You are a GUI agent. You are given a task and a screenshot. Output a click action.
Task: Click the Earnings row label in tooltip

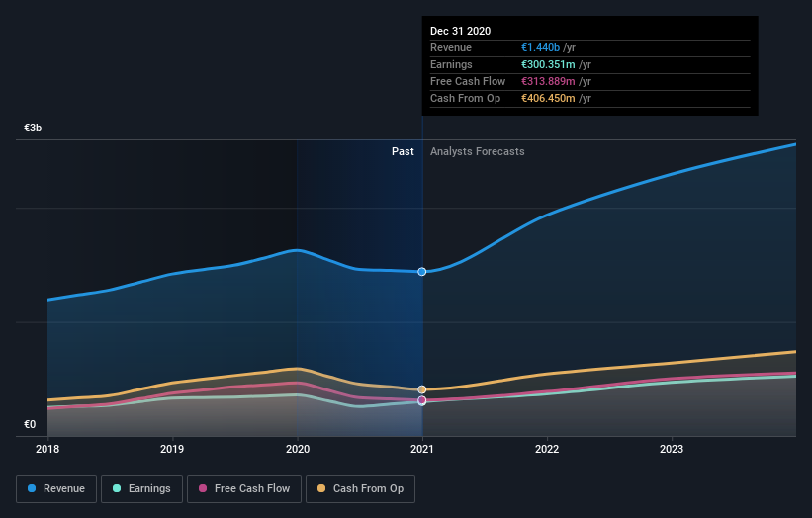451,64
